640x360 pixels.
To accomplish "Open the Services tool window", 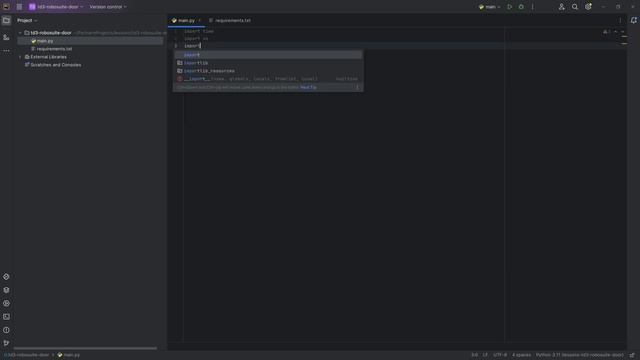I will 6,303.
